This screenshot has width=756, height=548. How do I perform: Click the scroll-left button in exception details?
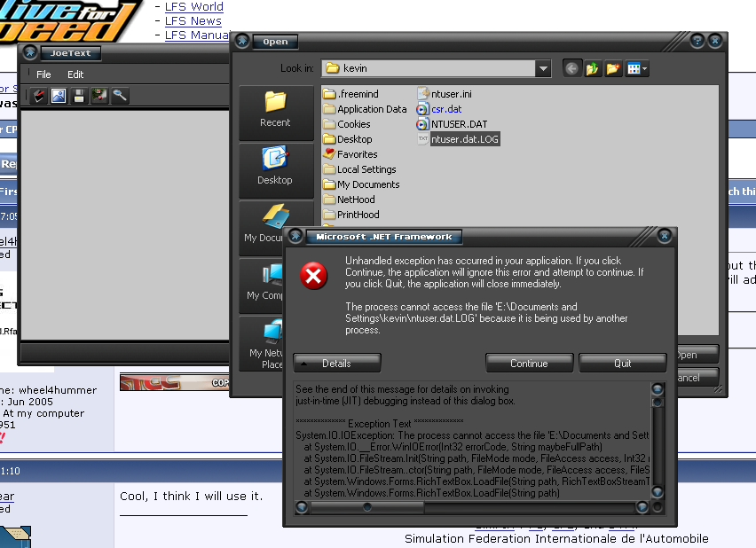tap(302, 507)
